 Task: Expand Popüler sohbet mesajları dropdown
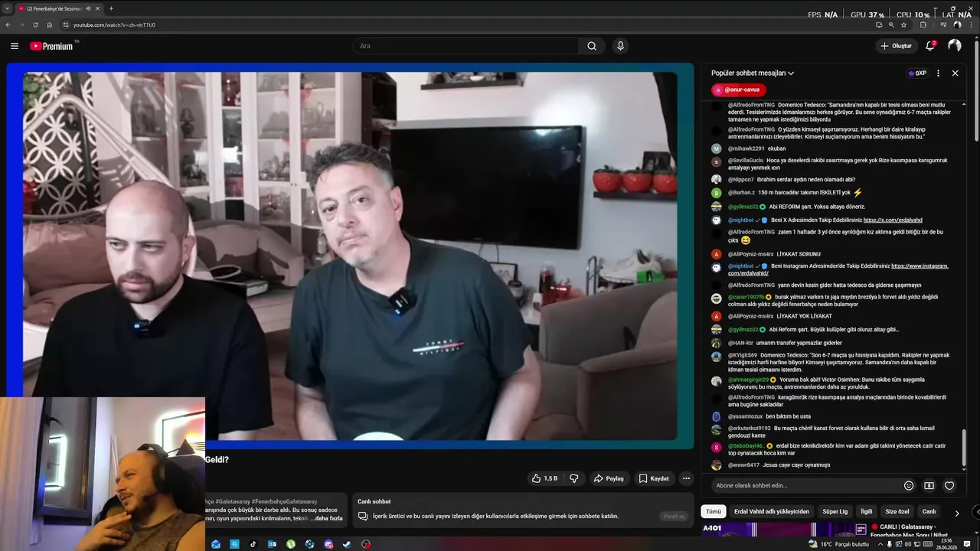[x=753, y=73]
